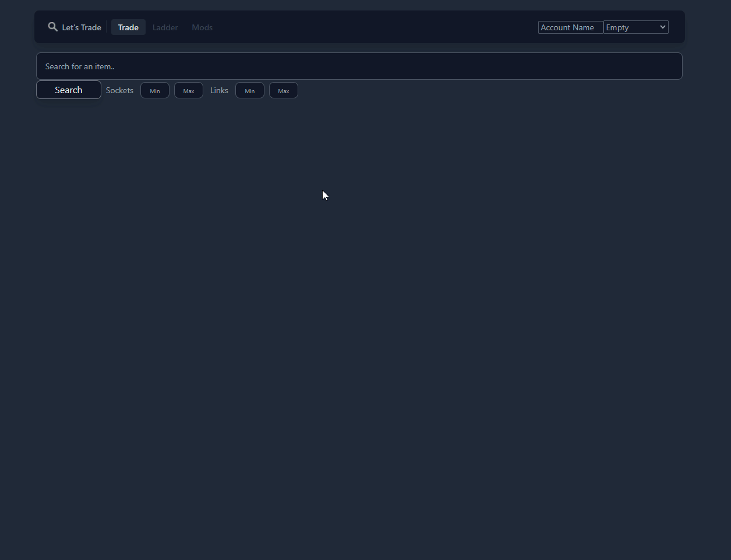Image resolution: width=731 pixels, height=560 pixels.
Task: Switch to the Trade tab
Action: coord(128,27)
